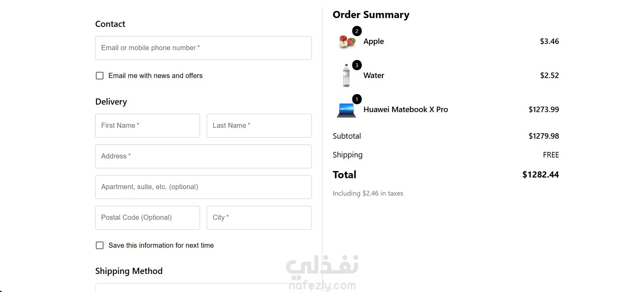Click the quantity badge on Huawei Matebook
644x292 pixels.
357,99
